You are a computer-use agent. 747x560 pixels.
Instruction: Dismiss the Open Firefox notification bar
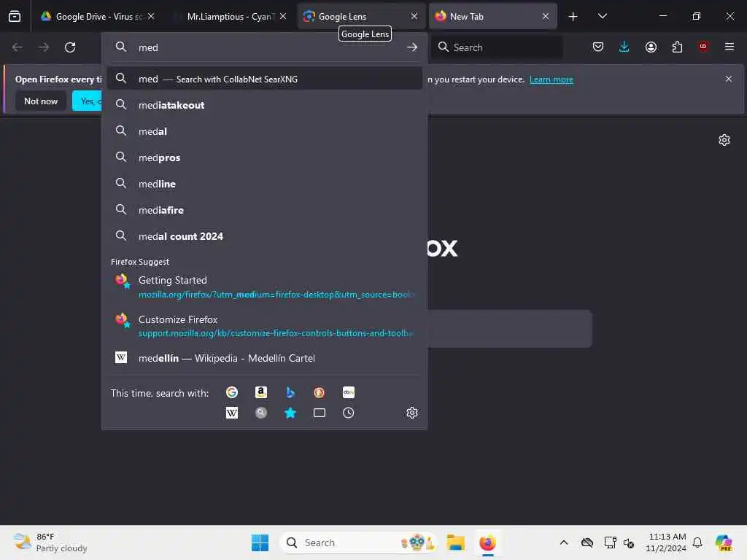(x=729, y=79)
